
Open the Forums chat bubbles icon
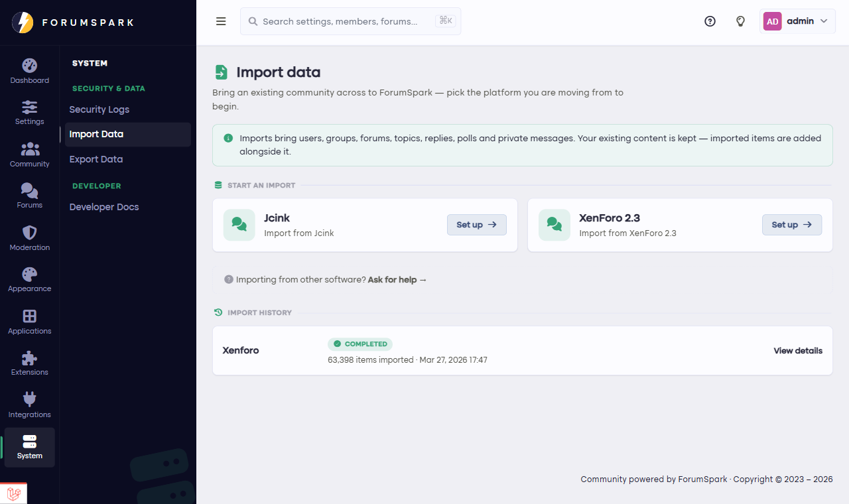pyautogui.click(x=29, y=191)
